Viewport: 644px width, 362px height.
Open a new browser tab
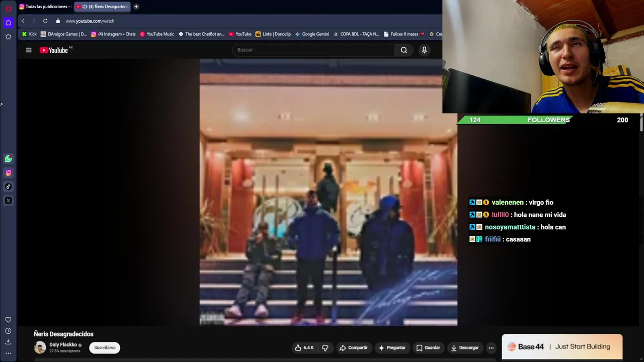pyautogui.click(x=136, y=7)
